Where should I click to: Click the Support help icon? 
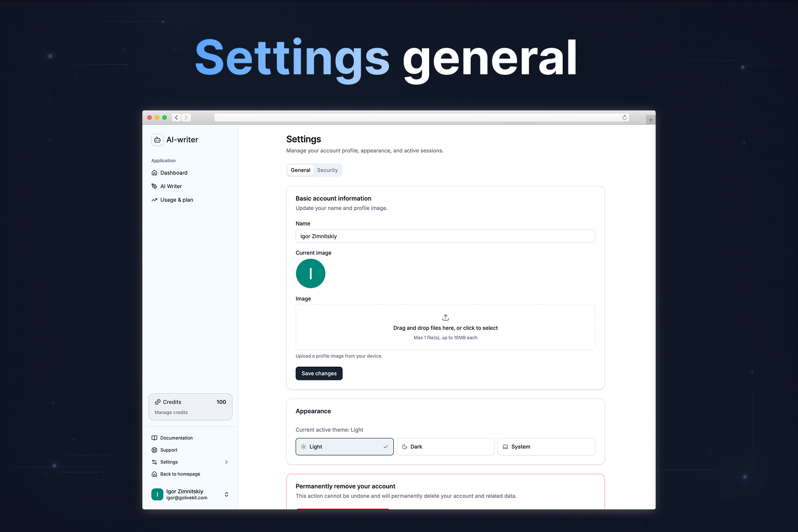154,450
